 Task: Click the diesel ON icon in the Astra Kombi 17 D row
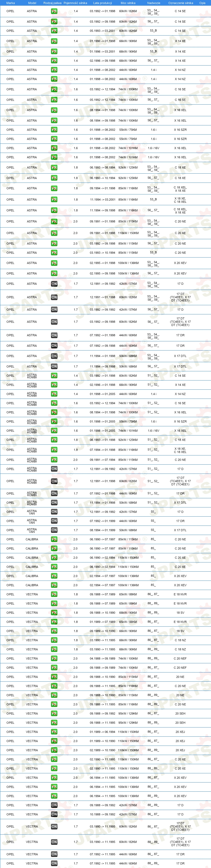[54, 469]
